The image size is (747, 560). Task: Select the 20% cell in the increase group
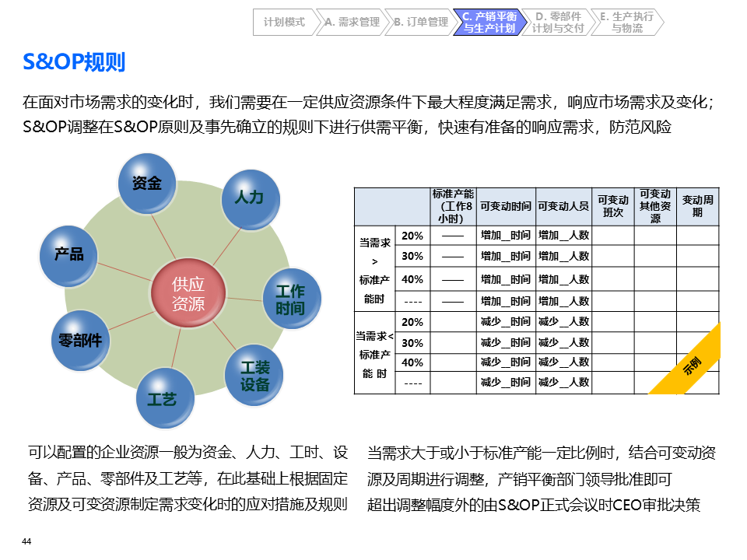coord(412,236)
